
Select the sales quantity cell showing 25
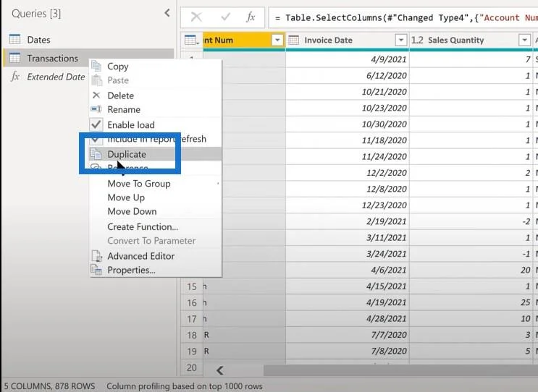(471, 302)
